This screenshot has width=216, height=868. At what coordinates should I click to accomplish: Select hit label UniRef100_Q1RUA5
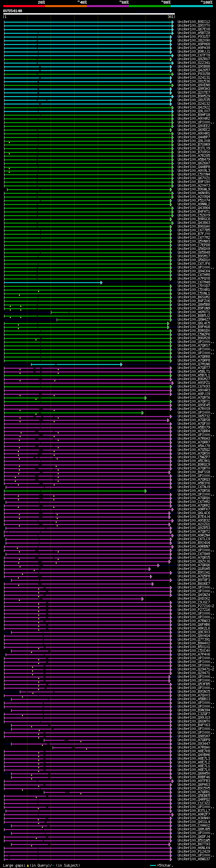coord(194,569)
